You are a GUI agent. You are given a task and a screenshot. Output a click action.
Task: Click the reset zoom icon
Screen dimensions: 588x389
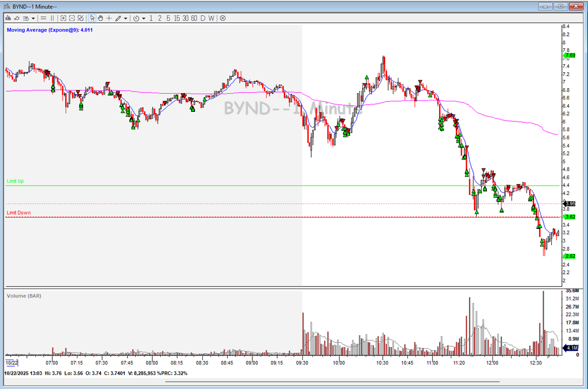click(81, 18)
